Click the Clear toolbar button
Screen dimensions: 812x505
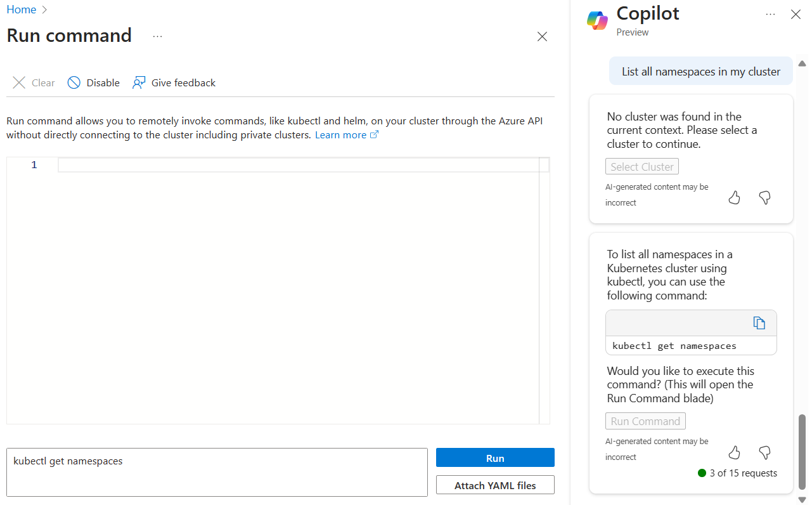coord(34,82)
